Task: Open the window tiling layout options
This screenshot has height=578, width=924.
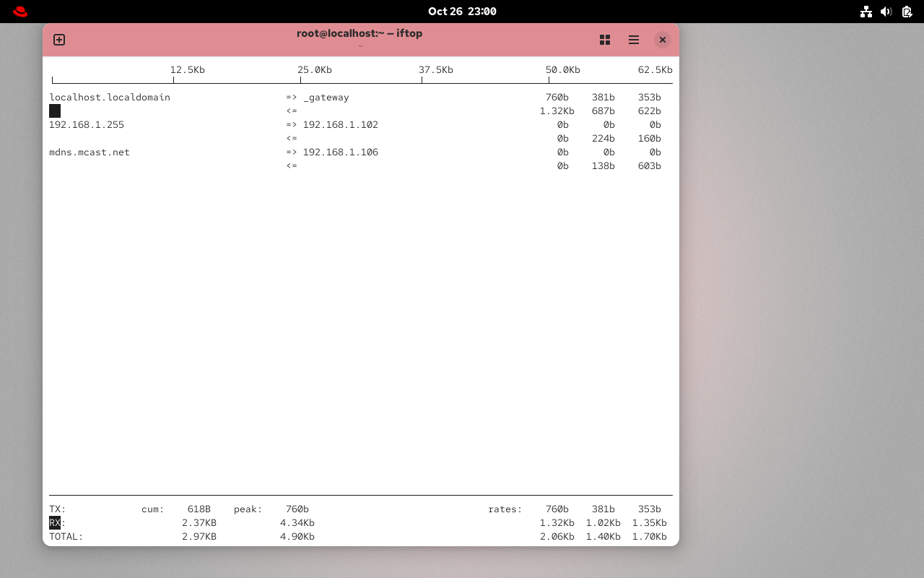Action: [605, 40]
